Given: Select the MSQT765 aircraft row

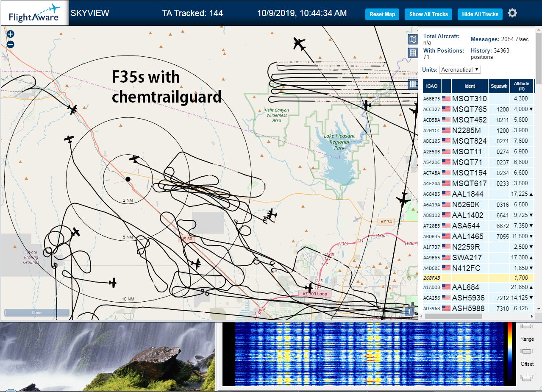Looking at the screenshot, I should 478,109.
